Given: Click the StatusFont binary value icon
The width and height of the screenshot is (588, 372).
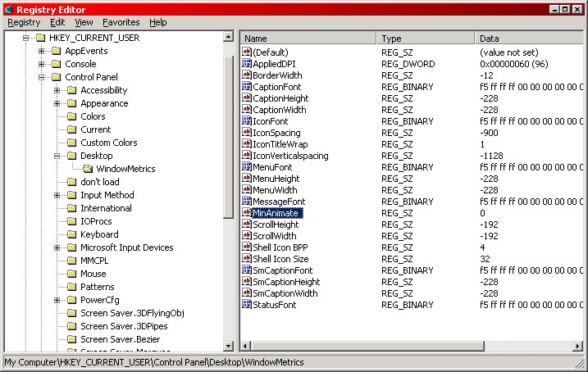Looking at the screenshot, I should (x=246, y=305).
